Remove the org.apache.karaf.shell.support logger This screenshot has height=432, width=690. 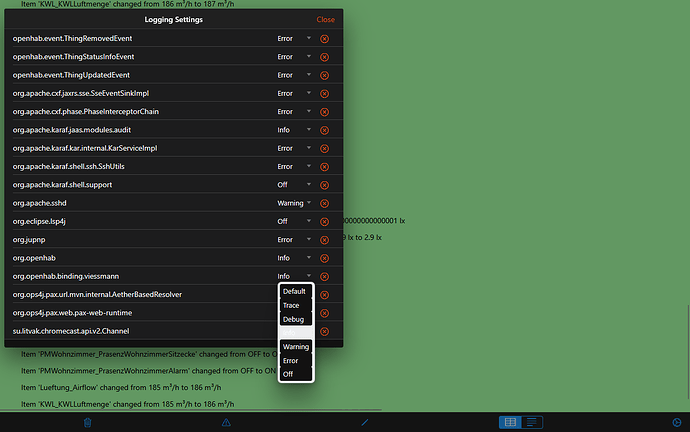[324, 185]
